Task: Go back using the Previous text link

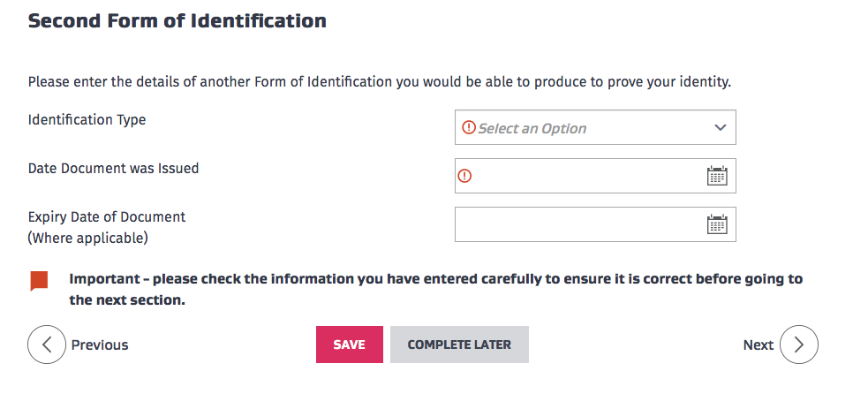Action: 100,345
